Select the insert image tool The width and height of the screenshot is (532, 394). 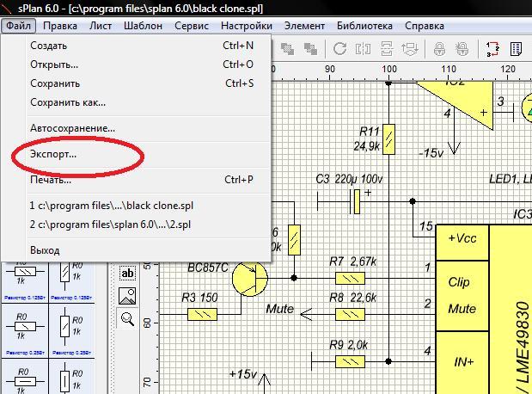[128, 296]
